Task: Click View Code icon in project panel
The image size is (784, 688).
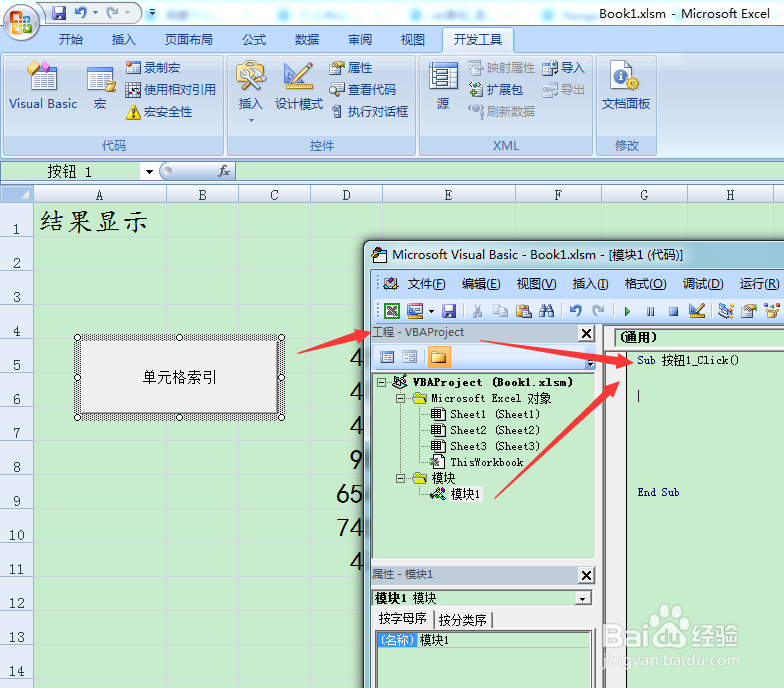Action: click(387, 357)
